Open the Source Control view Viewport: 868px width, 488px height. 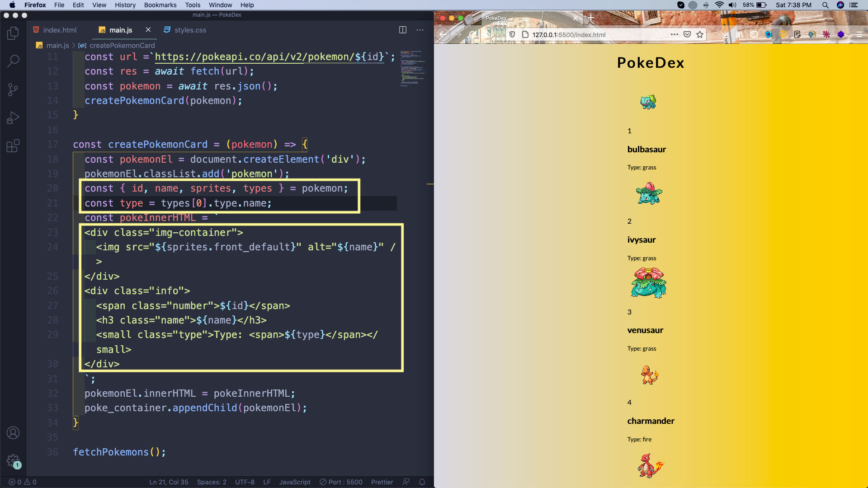pyautogui.click(x=13, y=89)
